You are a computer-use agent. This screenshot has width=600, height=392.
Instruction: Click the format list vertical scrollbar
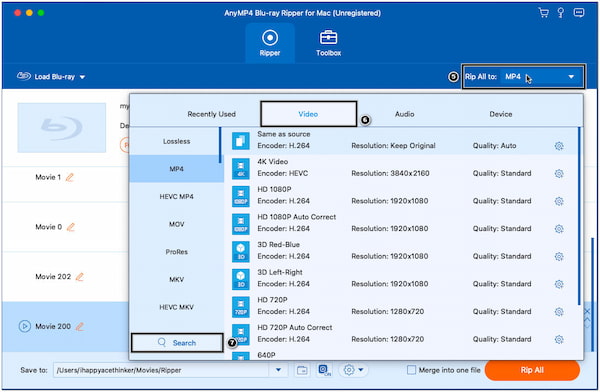tap(579, 216)
